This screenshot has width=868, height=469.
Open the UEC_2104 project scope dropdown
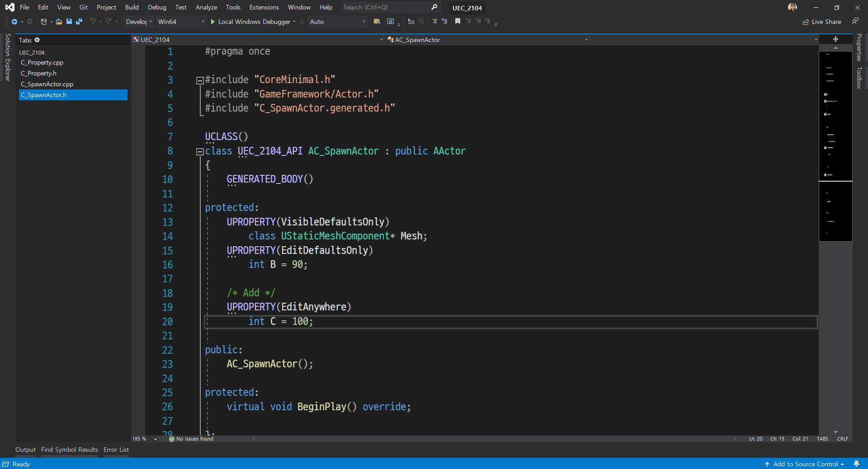click(258, 40)
